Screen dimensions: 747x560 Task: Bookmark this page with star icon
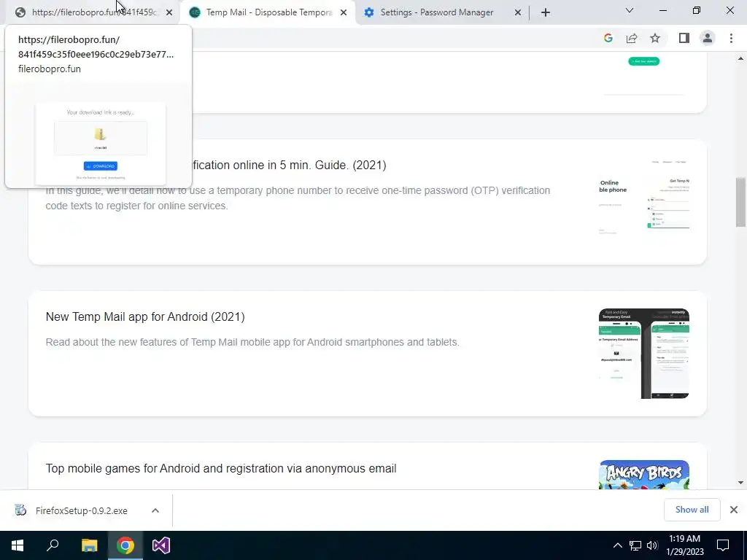click(655, 38)
